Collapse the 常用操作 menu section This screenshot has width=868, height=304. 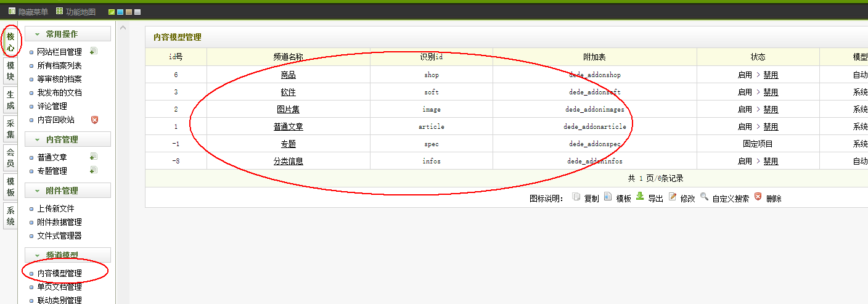click(68, 34)
